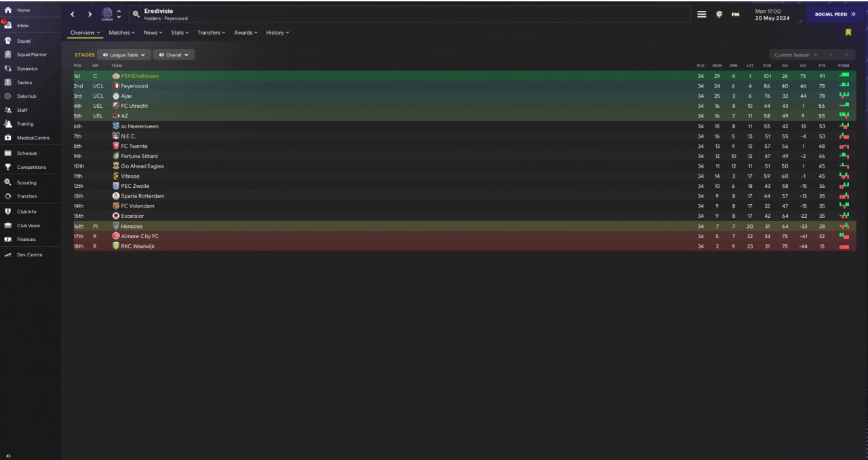Viewport: 868px width, 460px height.
Task: Open the FM menu icon
Action: point(735,14)
